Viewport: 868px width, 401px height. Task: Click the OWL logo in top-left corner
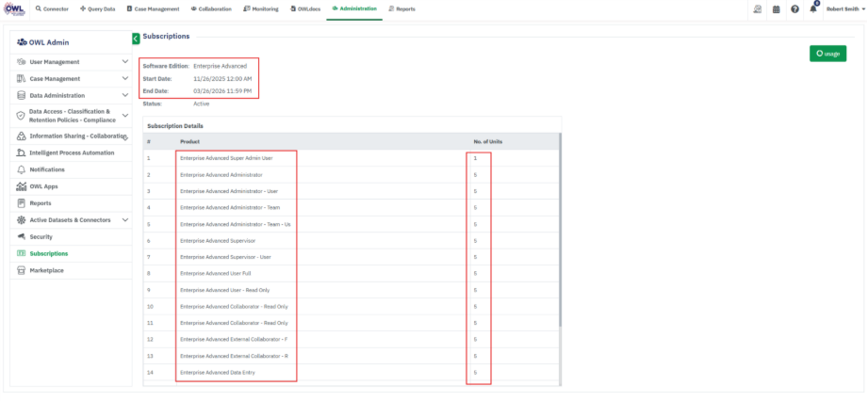(14, 8)
